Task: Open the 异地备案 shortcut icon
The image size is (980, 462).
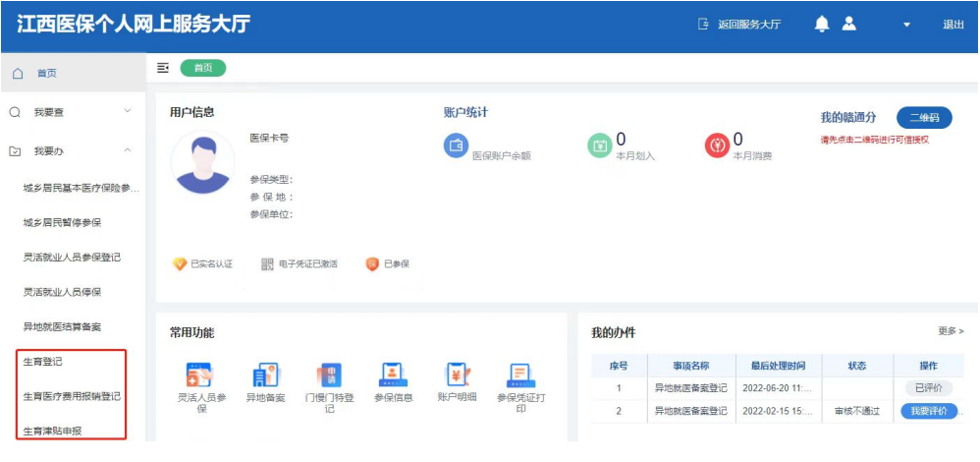Action: point(263,375)
